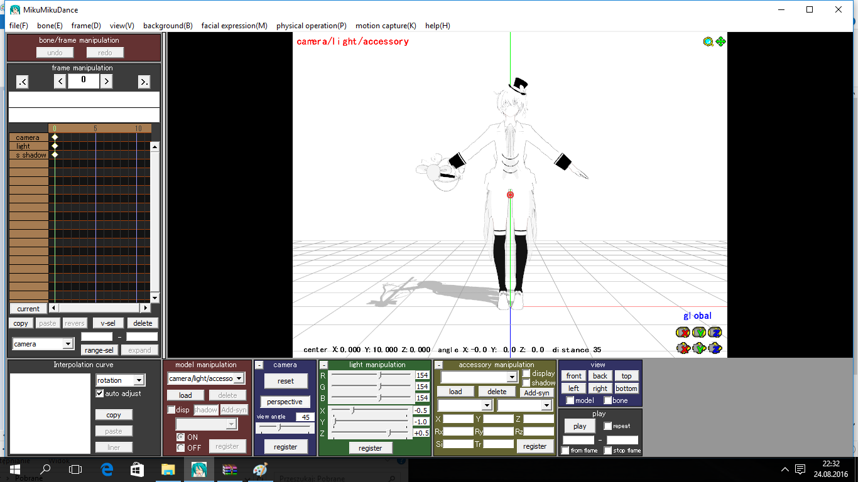
Task: Click the green move-view arrows icon
Action: (720, 41)
